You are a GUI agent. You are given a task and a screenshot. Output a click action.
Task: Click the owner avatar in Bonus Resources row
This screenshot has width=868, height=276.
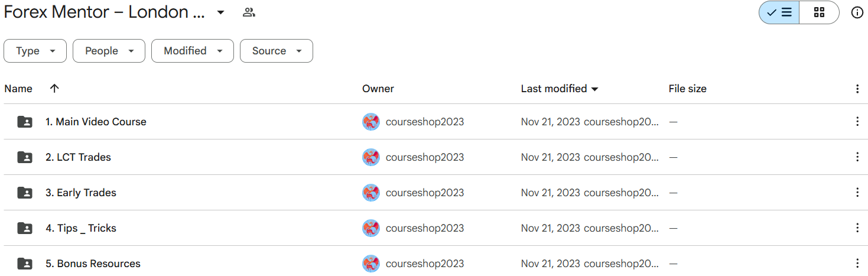coord(370,264)
